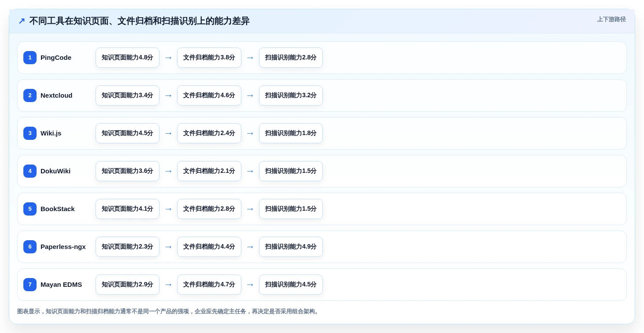
Task: Click Wiki.js 扫描识别能力1.8分 box
Action: [x=291, y=133]
